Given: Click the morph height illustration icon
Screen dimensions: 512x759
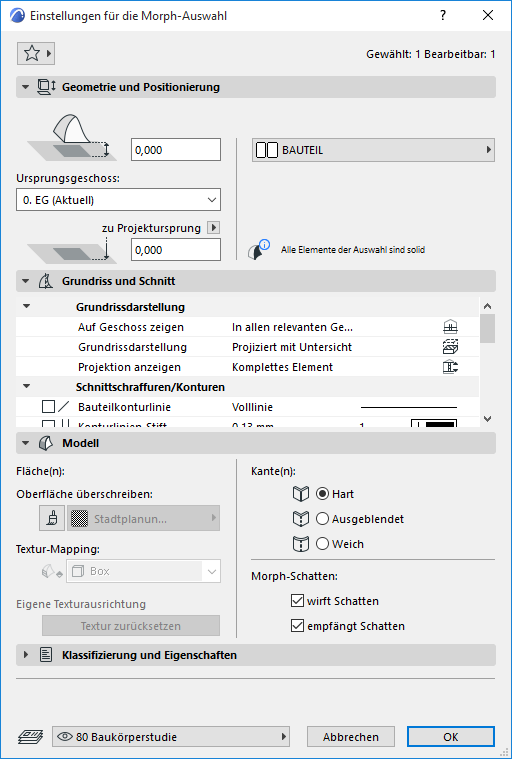Looking at the screenshot, I should click(x=73, y=137).
